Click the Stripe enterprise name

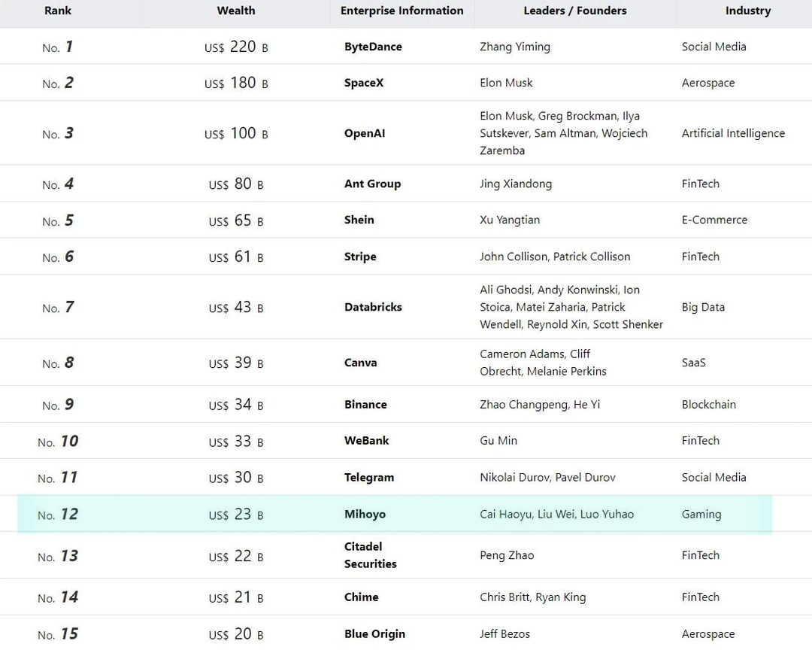tap(360, 257)
